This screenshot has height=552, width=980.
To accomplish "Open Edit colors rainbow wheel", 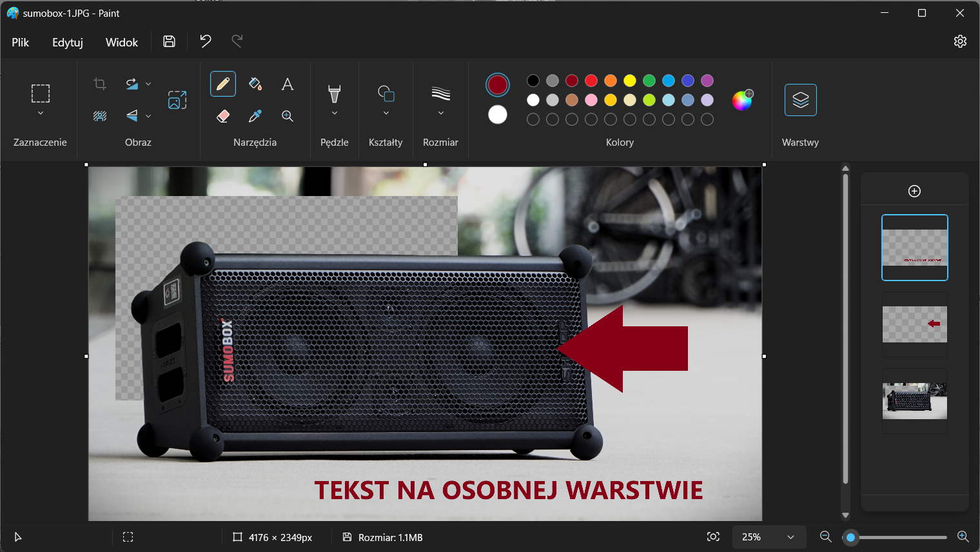I will point(742,100).
